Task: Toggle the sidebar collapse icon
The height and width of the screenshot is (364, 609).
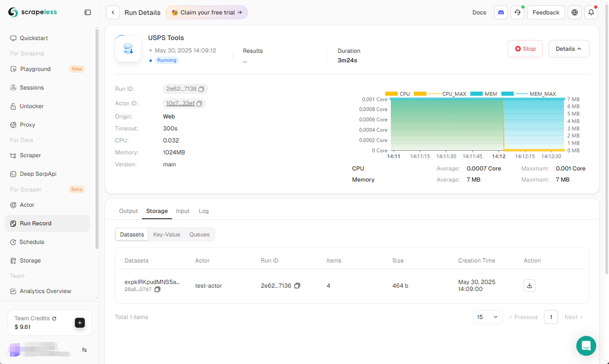Action: click(x=88, y=12)
